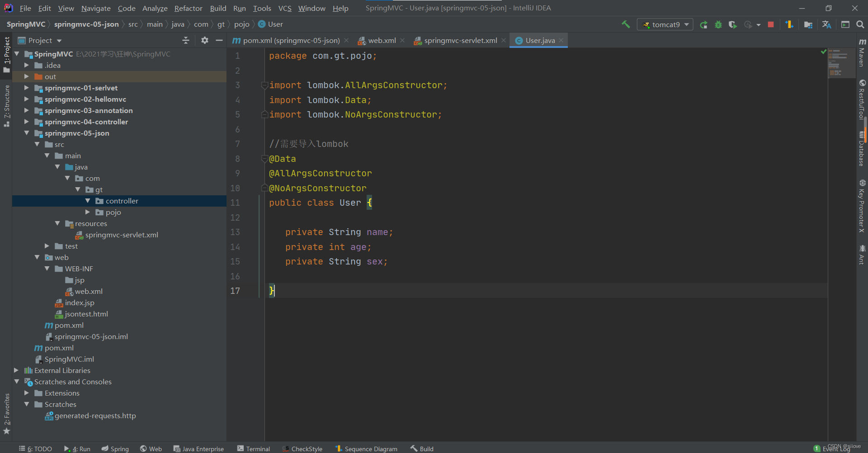Place cursor on 'private int age;' line

coord(328,247)
